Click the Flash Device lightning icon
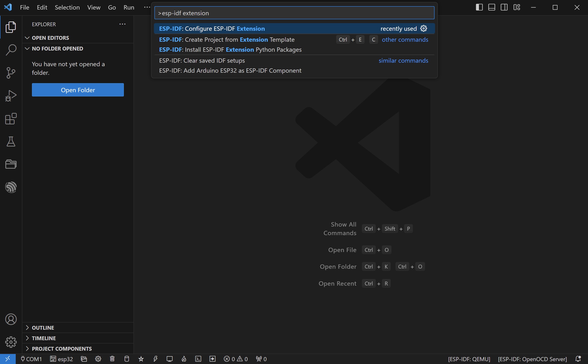 (155, 359)
